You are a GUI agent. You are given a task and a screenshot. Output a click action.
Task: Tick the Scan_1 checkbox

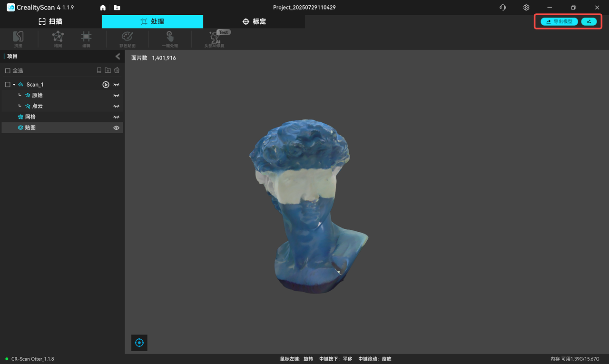pyautogui.click(x=8, y=85)
